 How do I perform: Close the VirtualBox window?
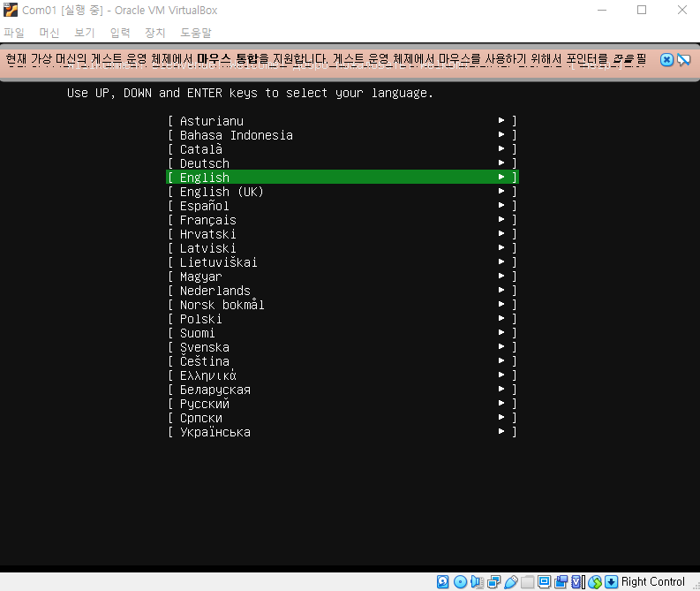pos(681,10)
